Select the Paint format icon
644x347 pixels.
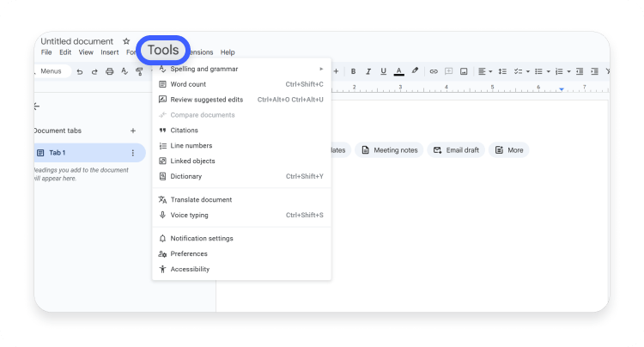(x=139, y=71)
